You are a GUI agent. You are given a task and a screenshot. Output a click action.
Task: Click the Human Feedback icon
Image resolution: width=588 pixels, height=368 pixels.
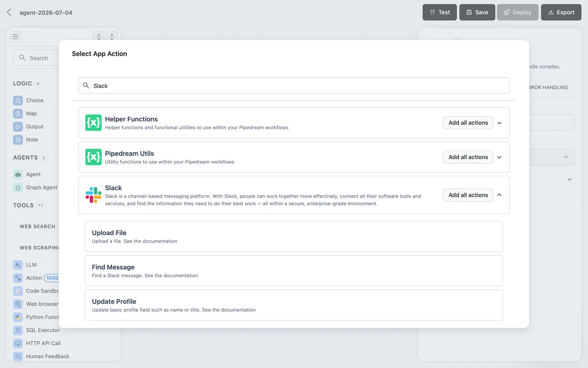(x=18, y=356)
